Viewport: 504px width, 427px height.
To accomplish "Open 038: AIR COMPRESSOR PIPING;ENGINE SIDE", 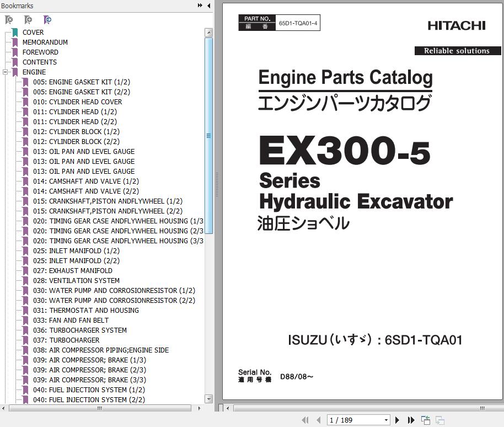I will pyautogui.click(x=101, y=350).
